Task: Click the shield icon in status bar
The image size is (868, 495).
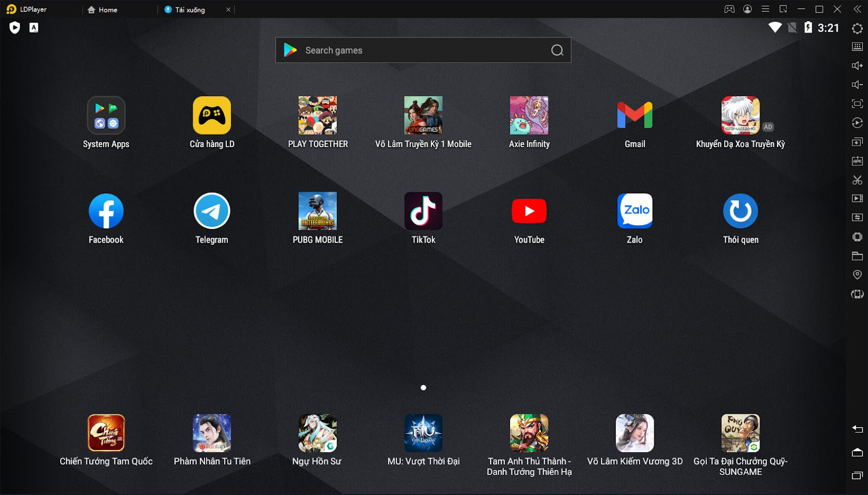Action: pyautogui.click(x=15, y=28)
